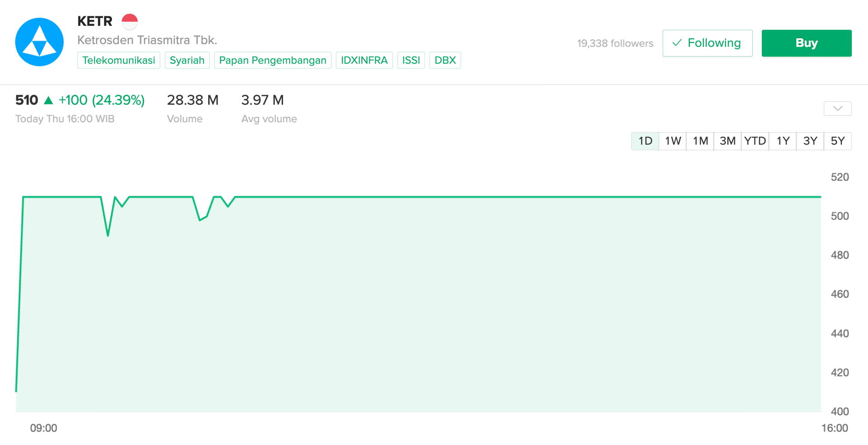Open the IDXINFRA index tag
868x445 pixels.
364,60
